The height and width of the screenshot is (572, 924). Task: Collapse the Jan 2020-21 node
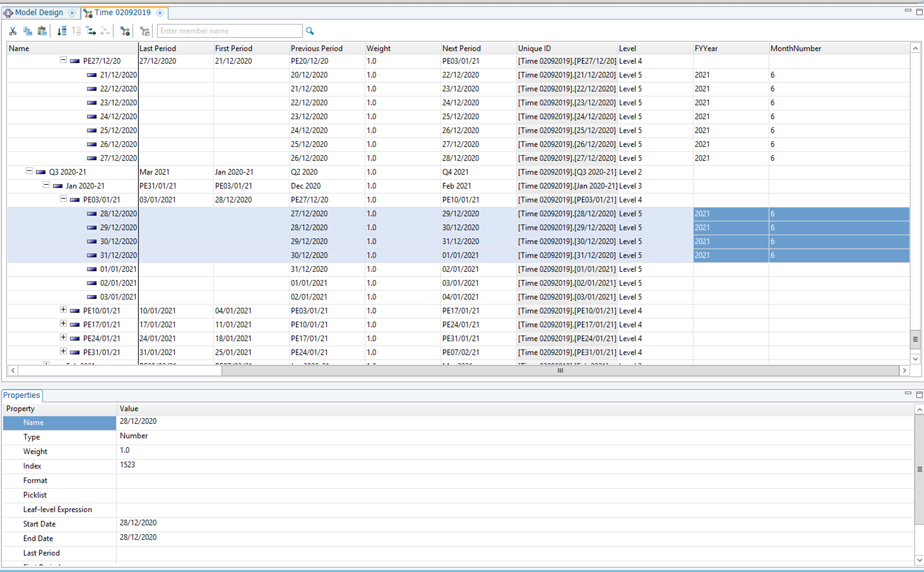[46, 185]
